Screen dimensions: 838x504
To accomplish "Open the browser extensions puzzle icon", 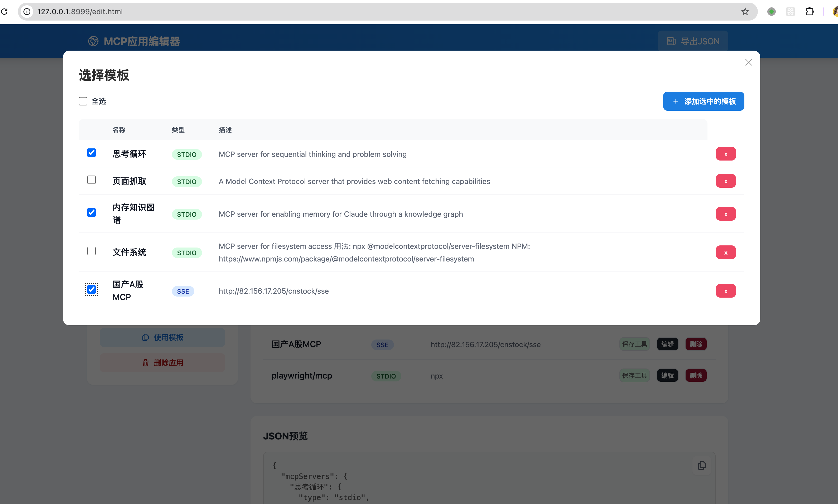I will coord(810,12).
